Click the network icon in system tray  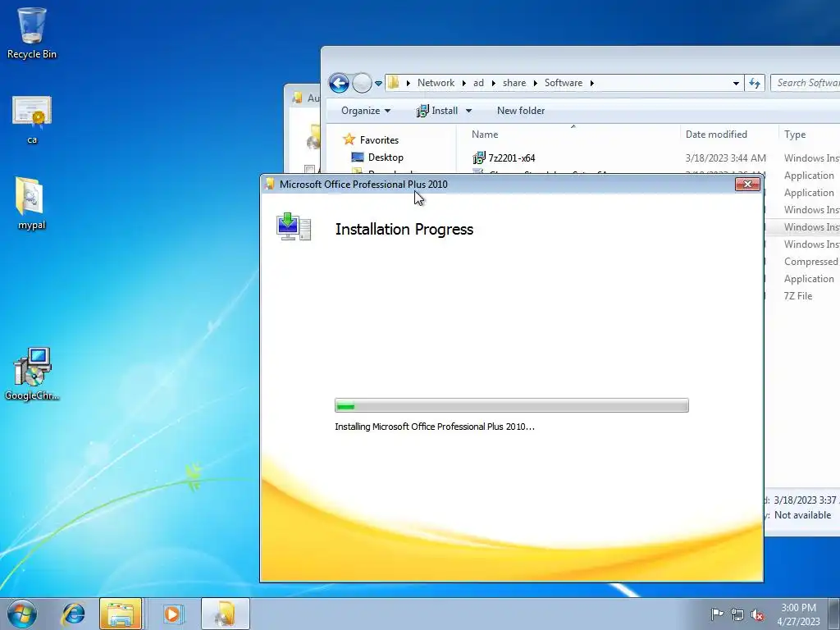click(737, 614)
